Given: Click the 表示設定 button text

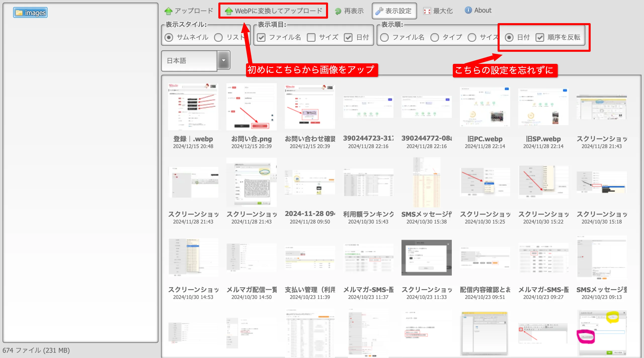Looking at the screenshot, I should click(x=398, y=11).
